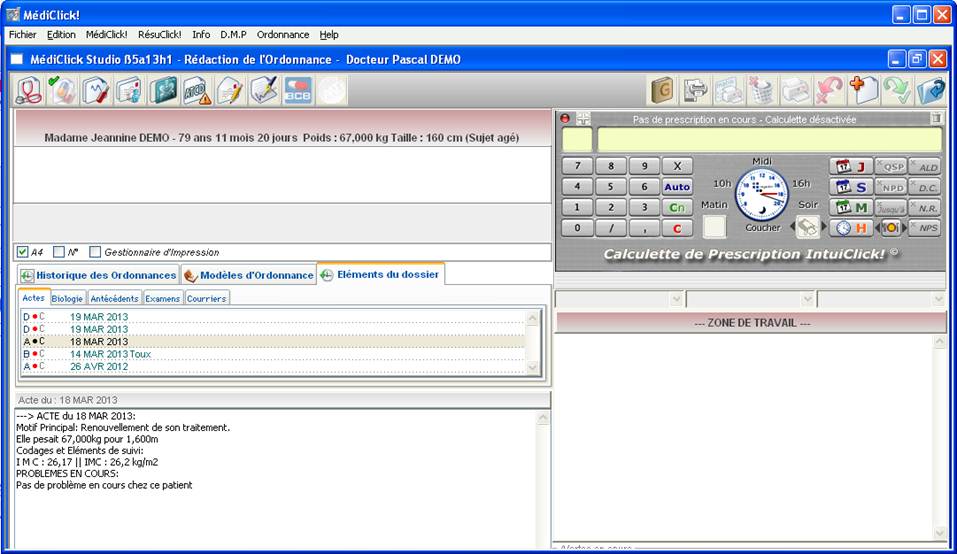Click the red C clear button
This screenshot has height=554, width=957.
pos(677,228)
